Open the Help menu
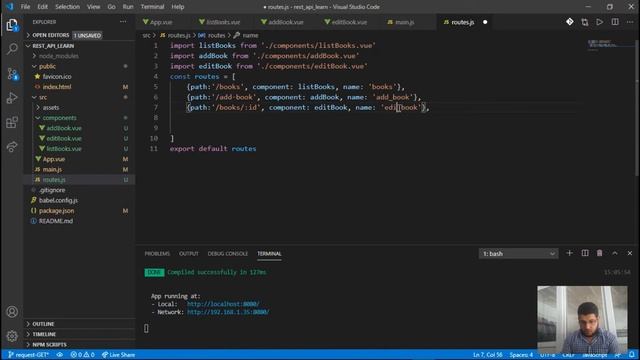 178,7
